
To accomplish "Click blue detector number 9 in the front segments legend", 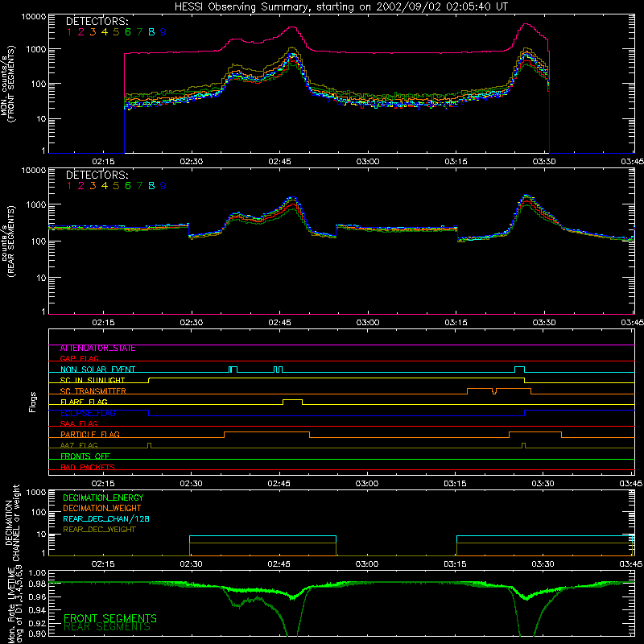I will click(163, 32).
